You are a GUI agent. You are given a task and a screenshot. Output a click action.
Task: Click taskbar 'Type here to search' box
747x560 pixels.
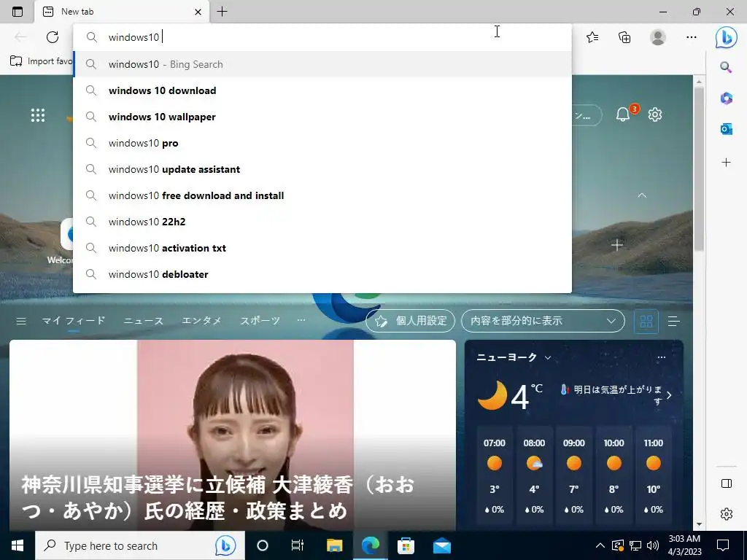[139, 545]
